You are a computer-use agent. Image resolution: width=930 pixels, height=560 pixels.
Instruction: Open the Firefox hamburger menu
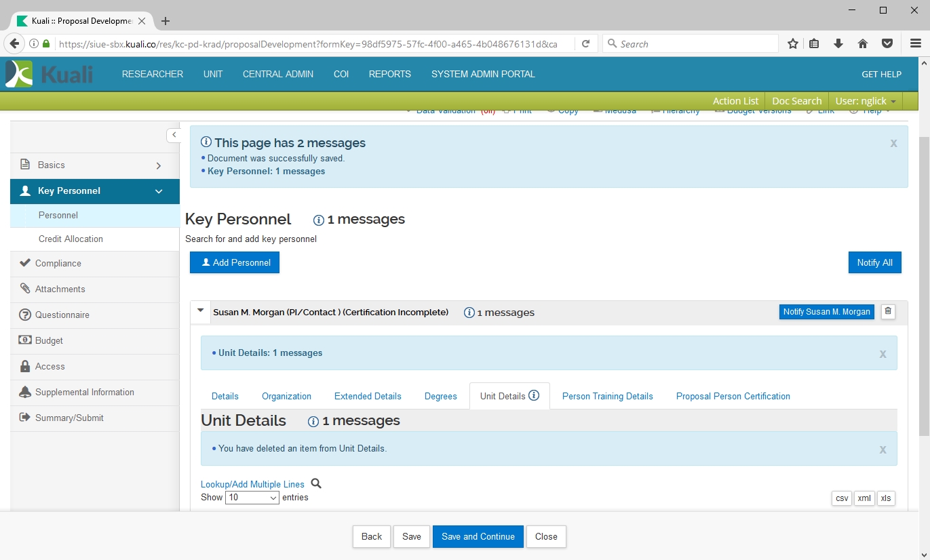click(915, 44)
